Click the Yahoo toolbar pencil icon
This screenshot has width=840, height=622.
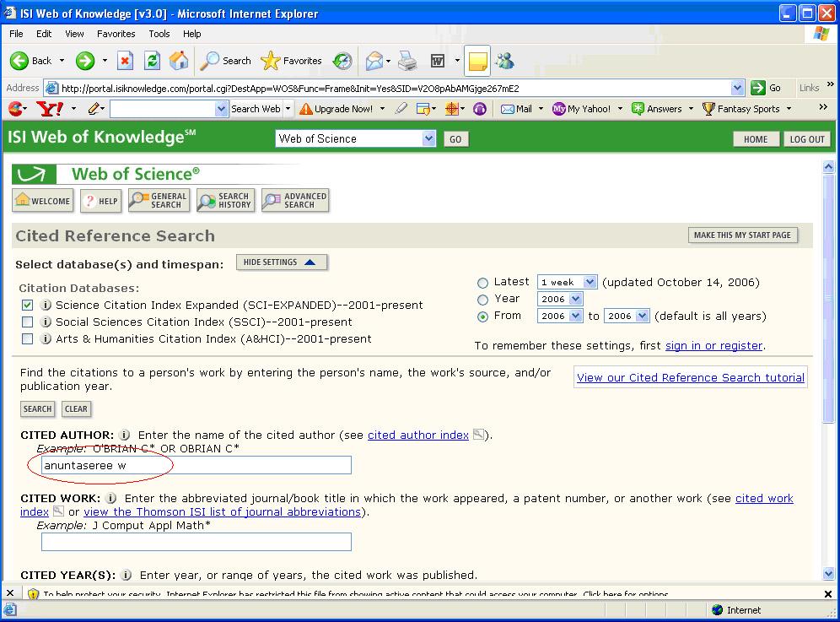click(94, 109)
